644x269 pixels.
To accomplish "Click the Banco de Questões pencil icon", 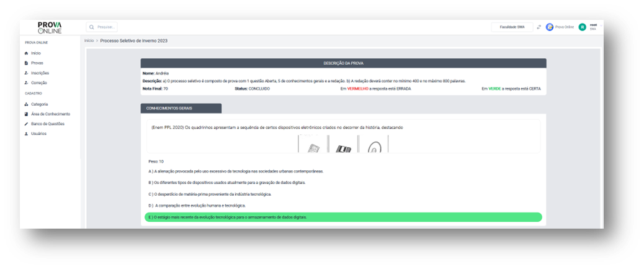I will point(26,124).
